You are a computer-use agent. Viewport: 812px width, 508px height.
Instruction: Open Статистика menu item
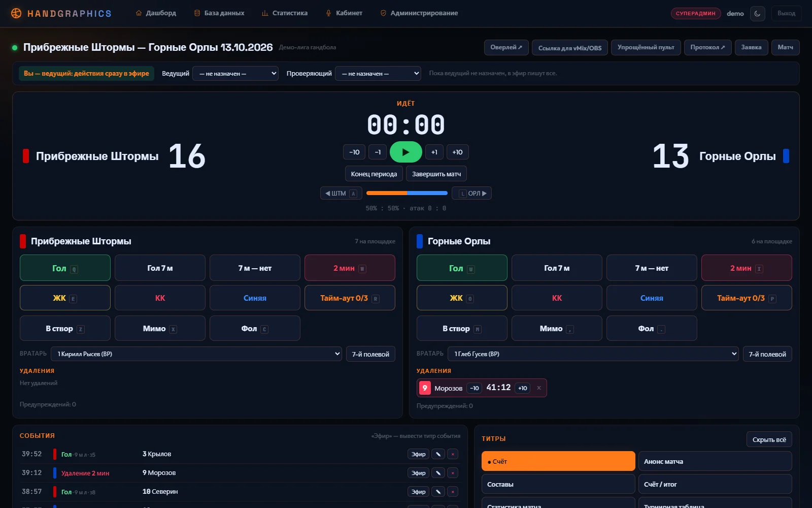(285, 13)
